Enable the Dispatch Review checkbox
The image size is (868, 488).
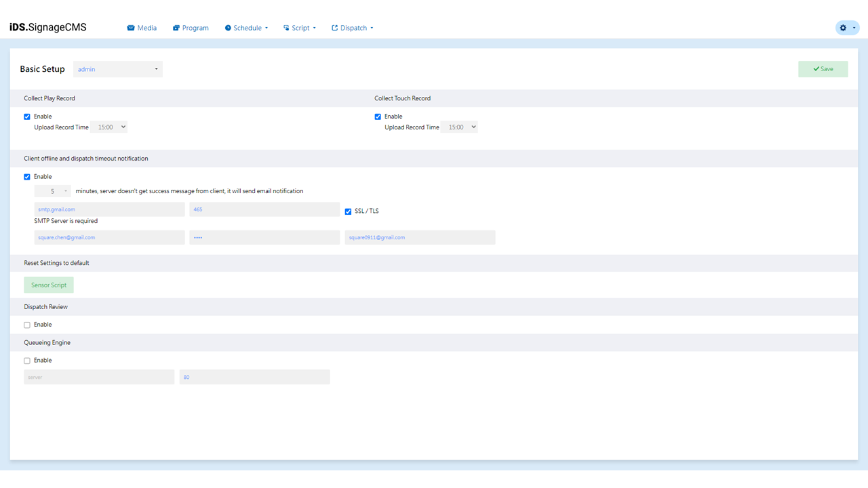click(x=27, y=325)
